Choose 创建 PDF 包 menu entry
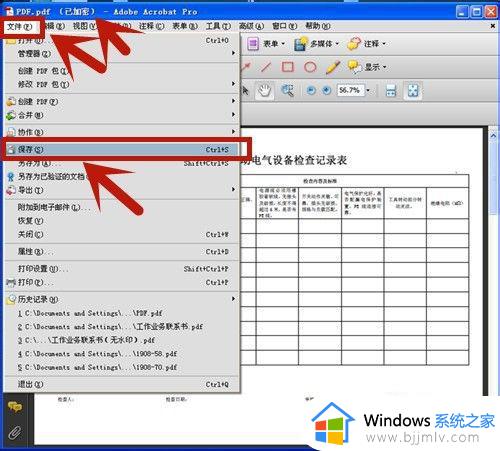Image resolution: width=500 pixels, height=451 pixels. tap(121, 71)
